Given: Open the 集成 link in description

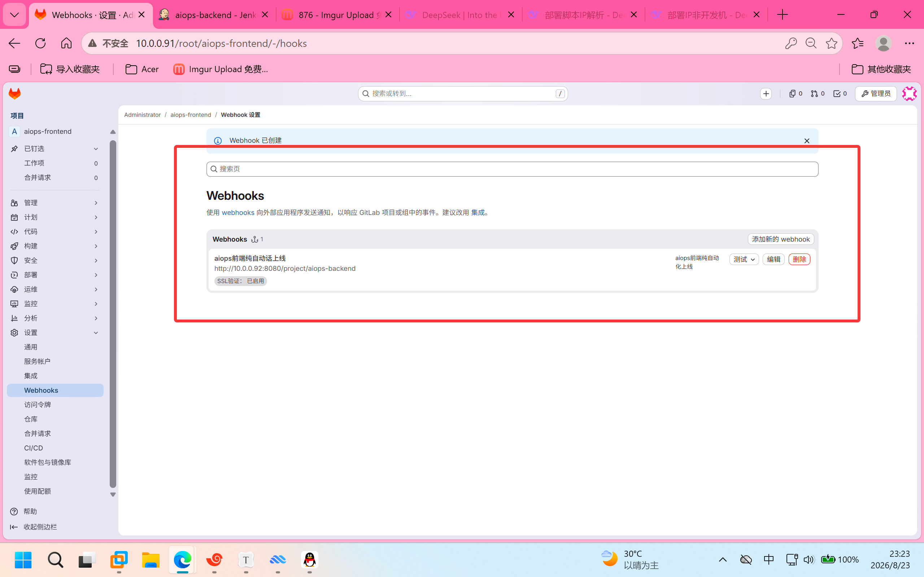Looking at the screenshot, I should pos(477,212).
